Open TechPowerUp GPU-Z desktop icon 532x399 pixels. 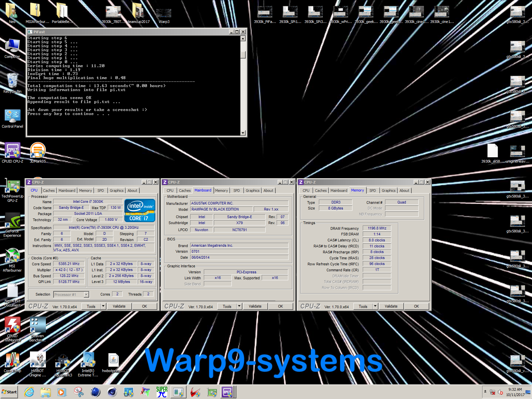click(12, 190)
